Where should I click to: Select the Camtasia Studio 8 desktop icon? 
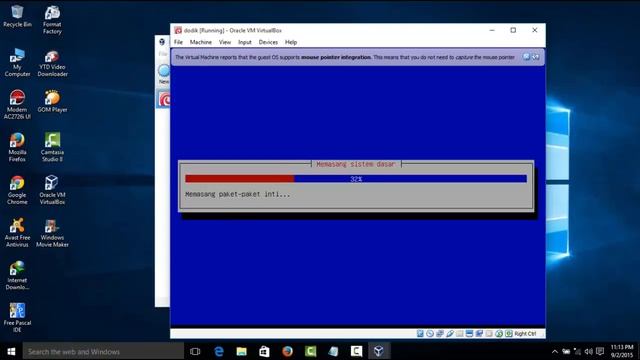tap(52, 147)
